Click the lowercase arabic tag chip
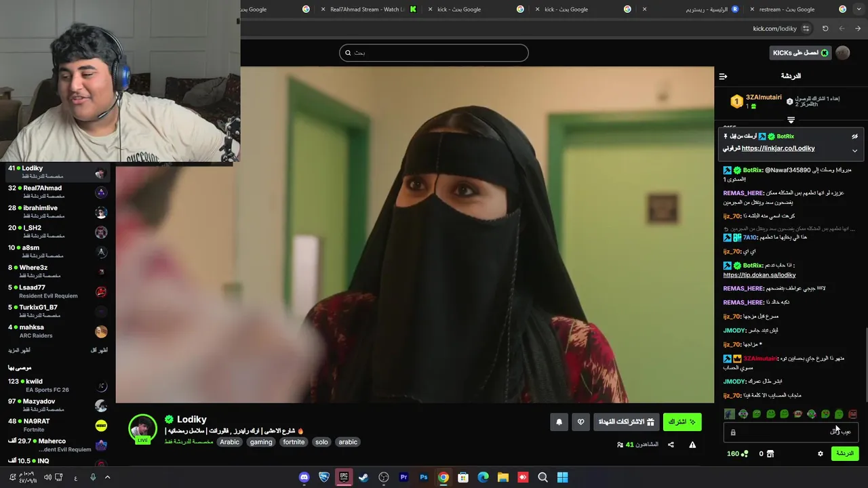The image size is (868, 488). coord(348,442)
